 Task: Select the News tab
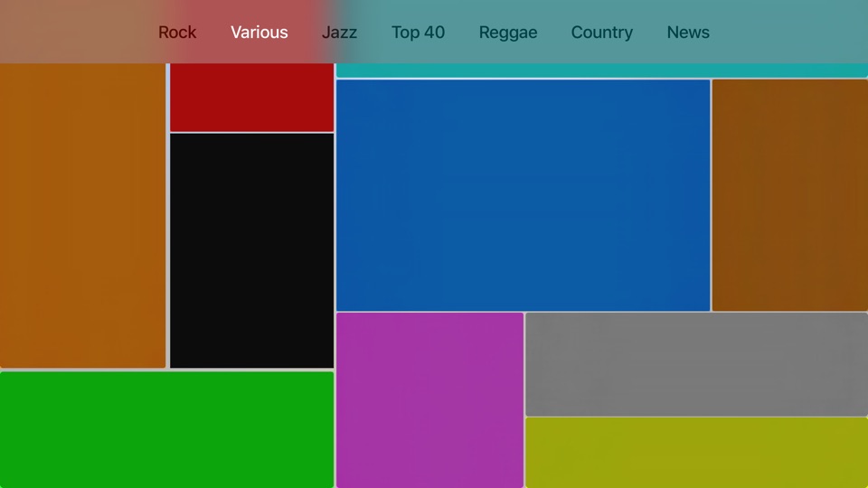(688, 33)
